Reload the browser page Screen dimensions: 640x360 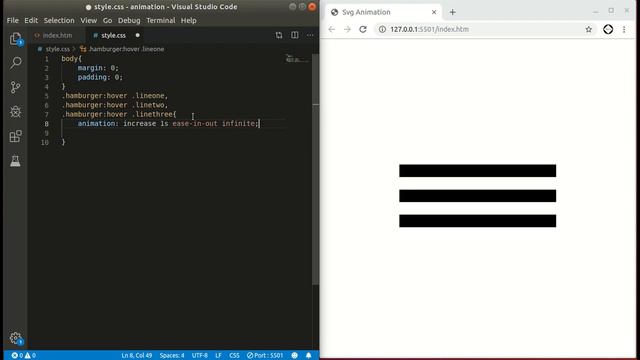point(363,29)
